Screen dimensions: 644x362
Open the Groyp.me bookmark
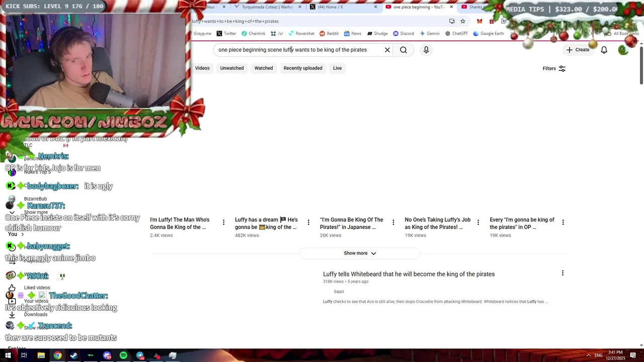click(x=202, y=34)
